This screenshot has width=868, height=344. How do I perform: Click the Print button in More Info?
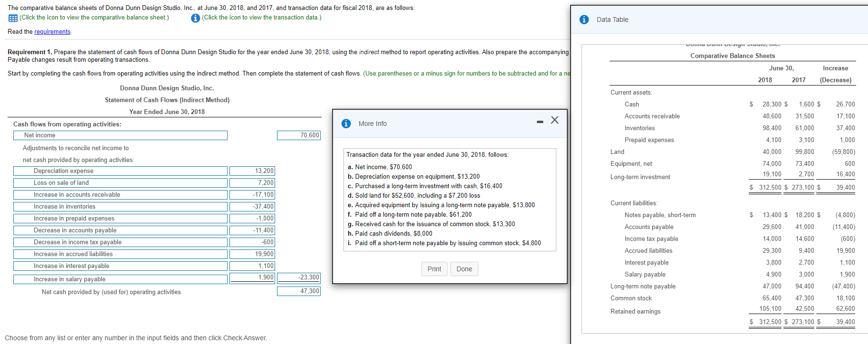434,269
